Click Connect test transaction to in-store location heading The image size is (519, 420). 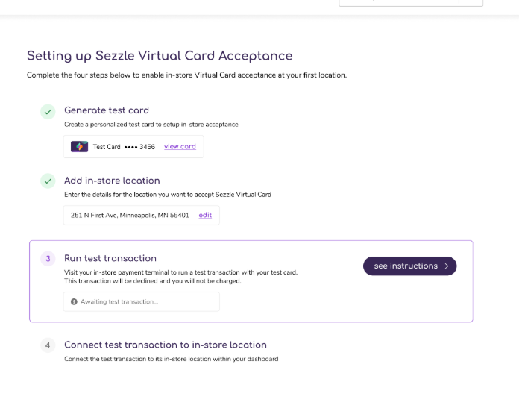coord(166,345)
